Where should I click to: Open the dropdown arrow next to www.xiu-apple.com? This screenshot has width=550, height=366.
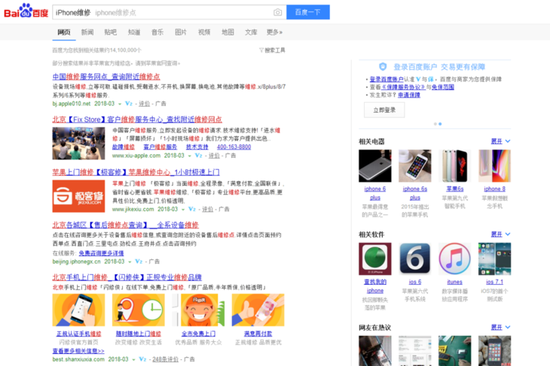189,156
